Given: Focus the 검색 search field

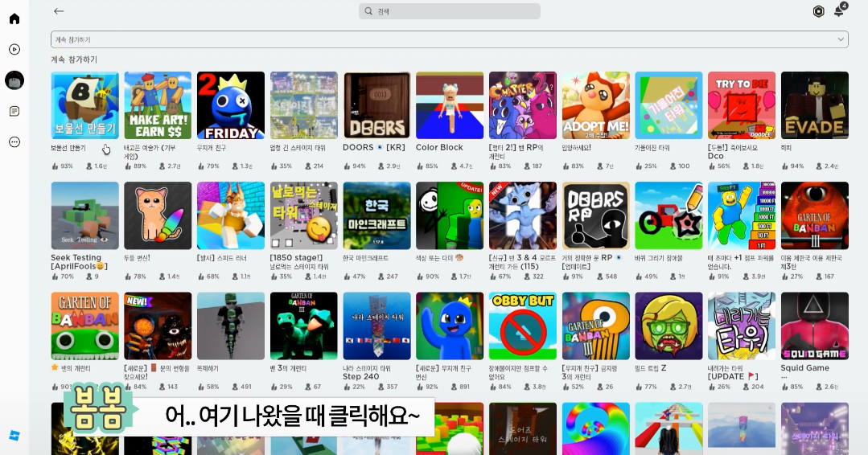Looking at the screenshot, I should coord(450,11).
